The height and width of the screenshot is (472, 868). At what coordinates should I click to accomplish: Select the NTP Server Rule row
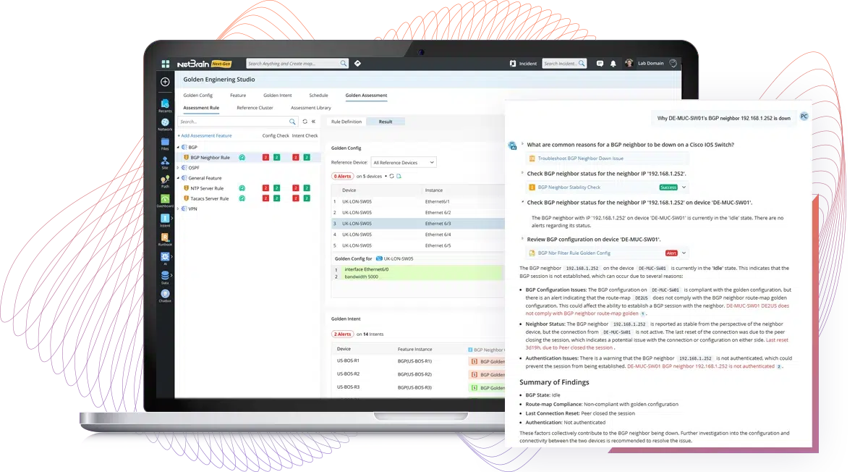tap(248, 188)
